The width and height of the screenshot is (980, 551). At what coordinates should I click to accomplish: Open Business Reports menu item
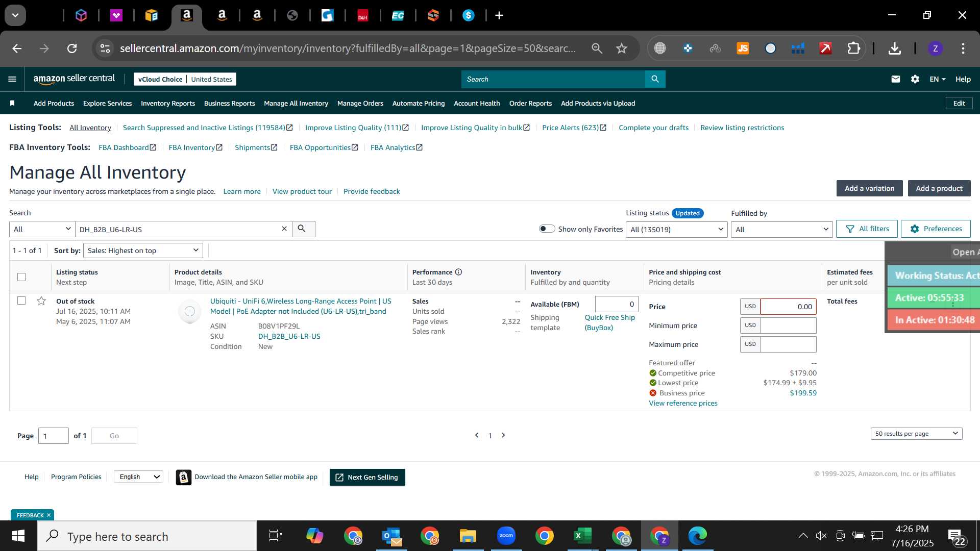229,103
